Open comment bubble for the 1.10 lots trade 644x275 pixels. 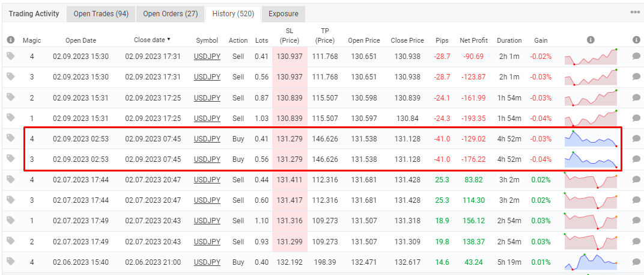coord(636,221)
